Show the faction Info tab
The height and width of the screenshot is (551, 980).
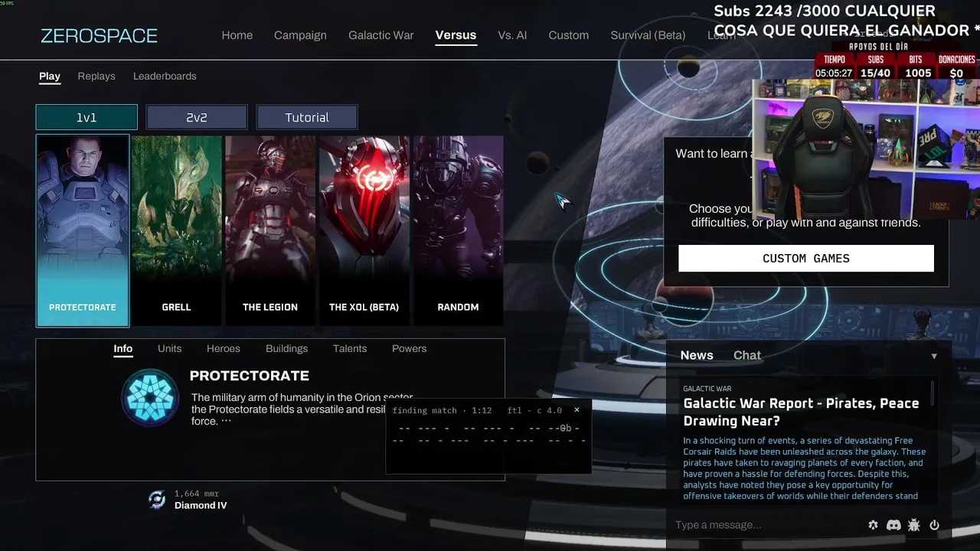click(123, 349)
